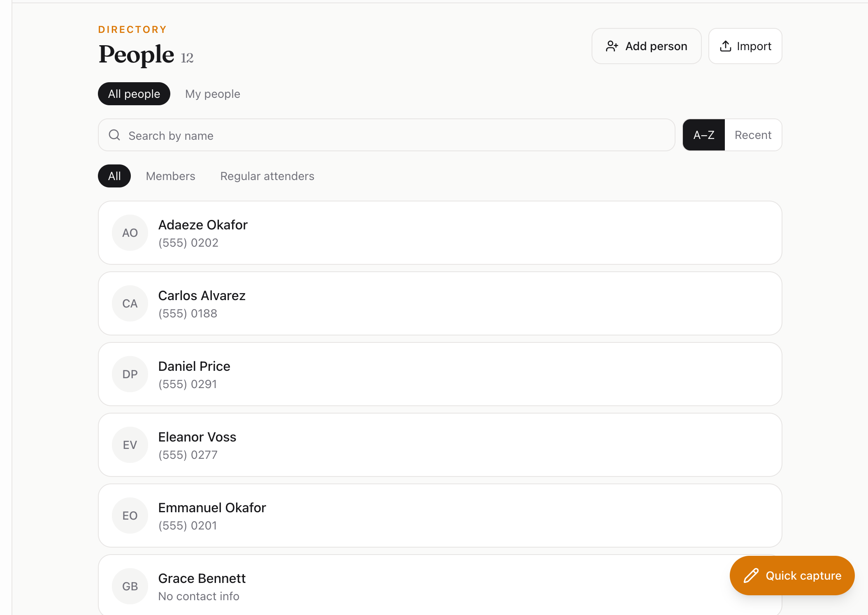Open Adaeze Okafor's name
This screenshot has width=868, height=615.
[x=203, y=225]
